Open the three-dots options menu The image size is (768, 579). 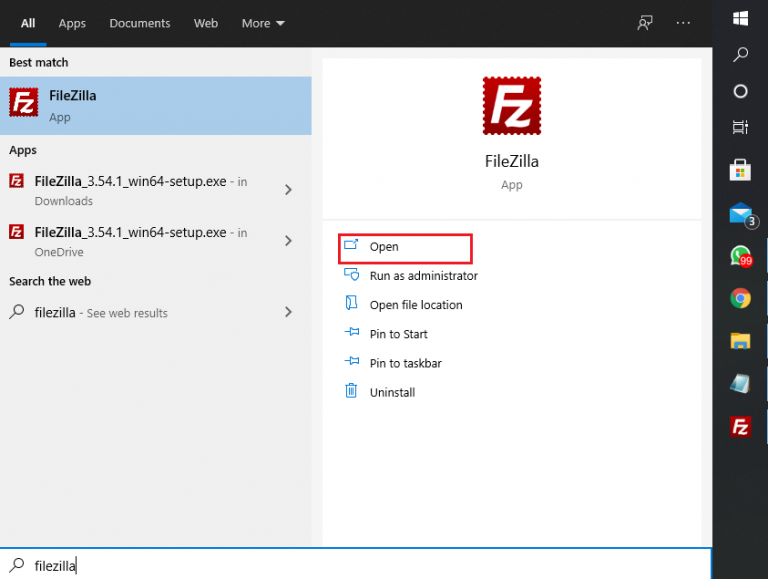pyautogui.click(x=683, y=23)
